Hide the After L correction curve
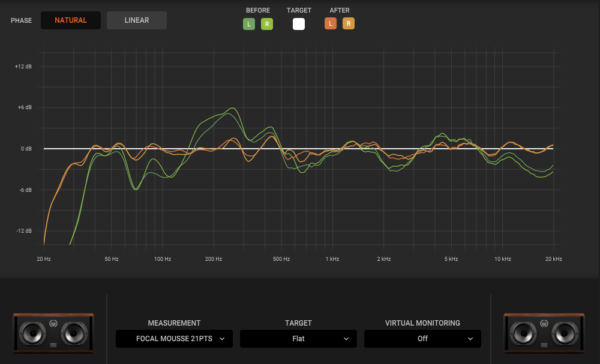600x364 pixels. [x=331, y=24]
